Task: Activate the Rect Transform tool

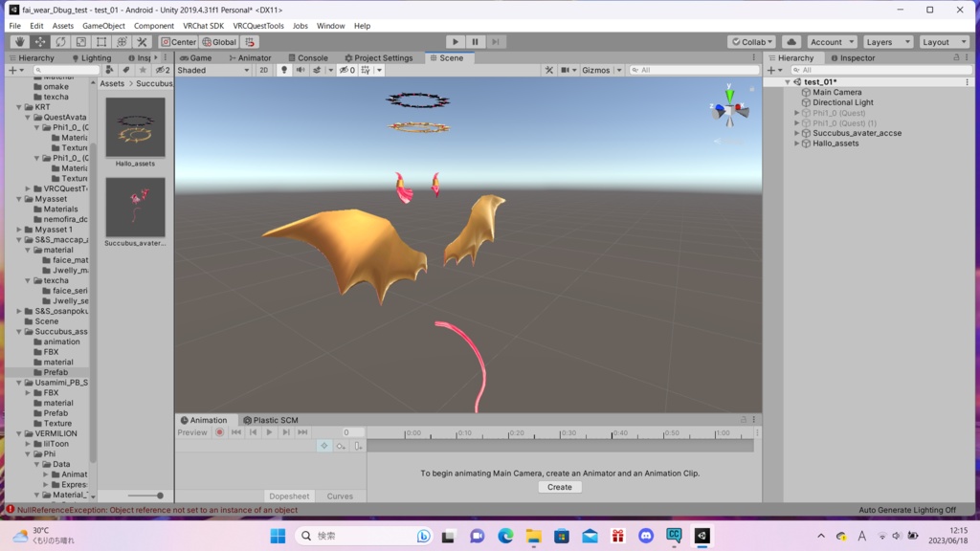Action: pos(101,42)
